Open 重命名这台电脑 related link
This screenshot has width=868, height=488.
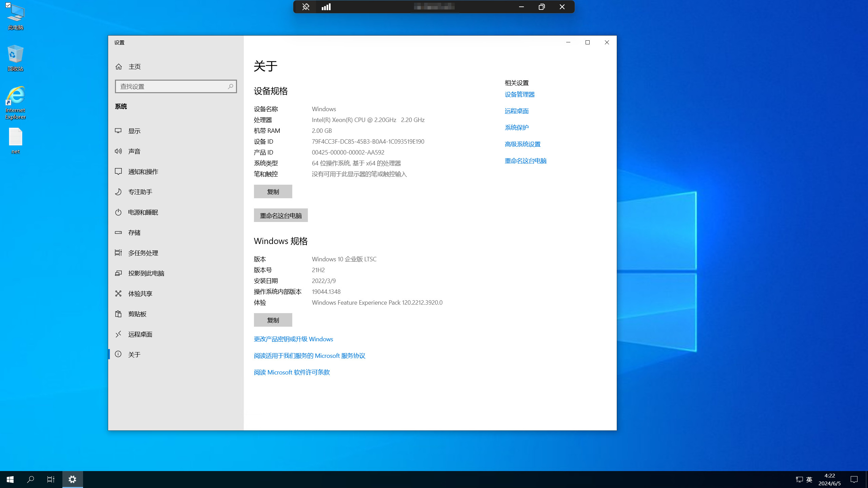point(526,161)
